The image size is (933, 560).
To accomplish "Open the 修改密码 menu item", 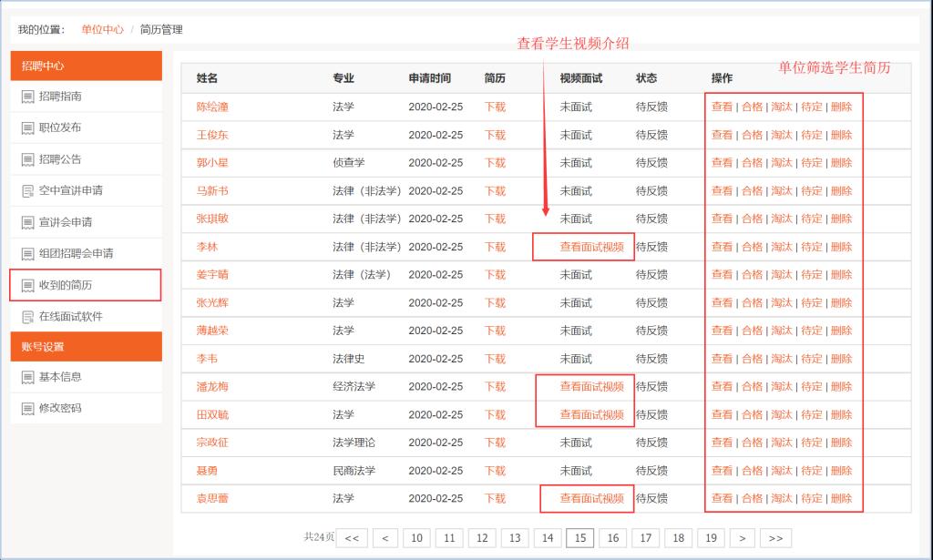I will [x=60, y=408].
